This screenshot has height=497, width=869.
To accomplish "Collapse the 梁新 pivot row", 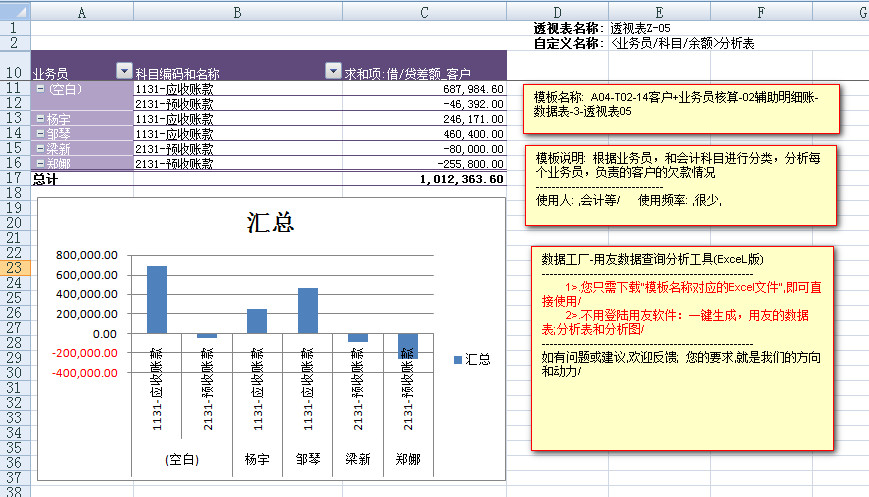I will pos(40,148).
